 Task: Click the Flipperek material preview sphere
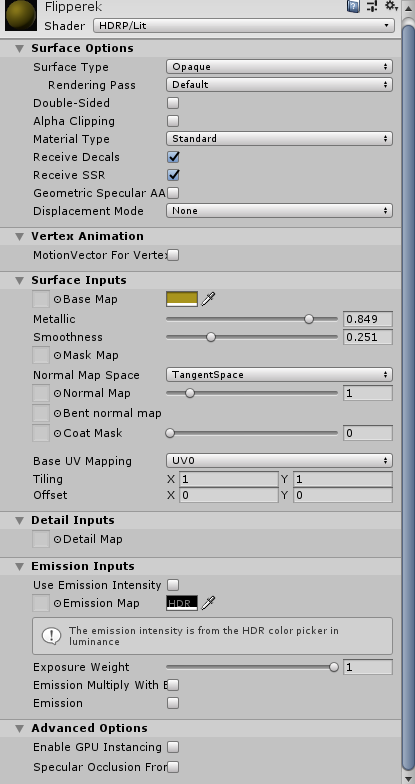20,15
